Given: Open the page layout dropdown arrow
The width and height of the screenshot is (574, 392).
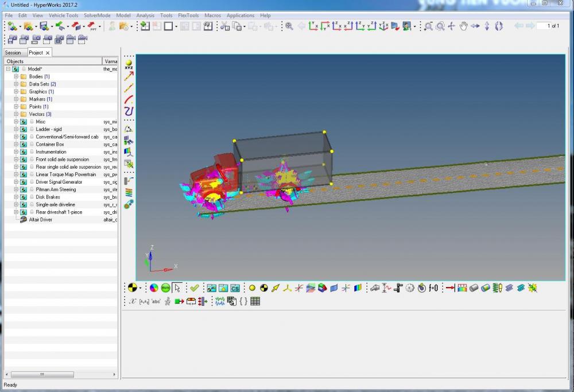Looking at the screenshot, I should click(x=176, y=26).
